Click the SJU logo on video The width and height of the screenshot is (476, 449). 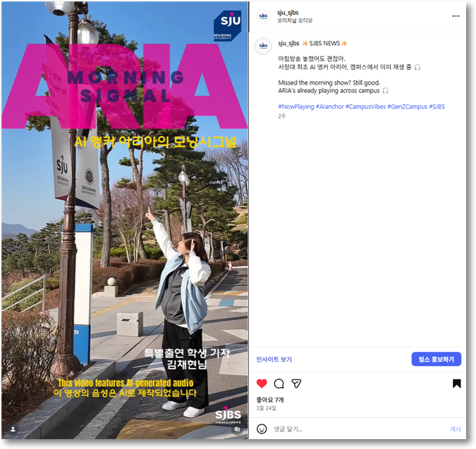pyautogui.click(x=227, y=26)
